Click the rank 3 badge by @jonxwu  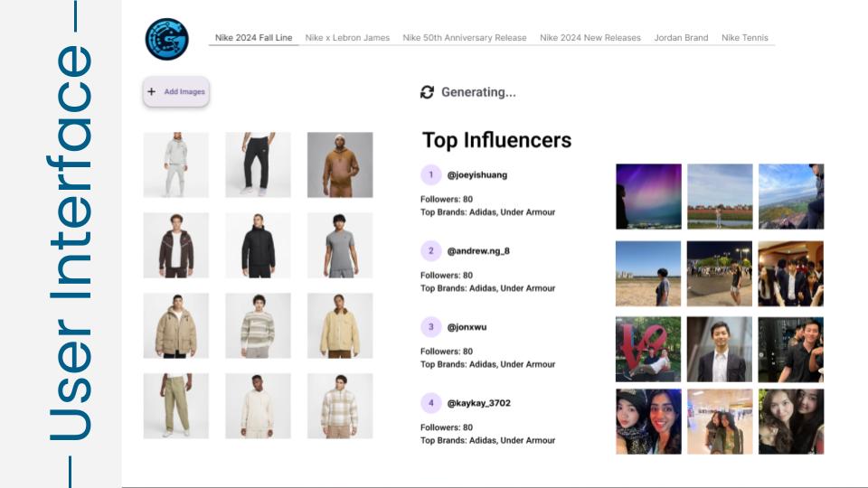430,327
